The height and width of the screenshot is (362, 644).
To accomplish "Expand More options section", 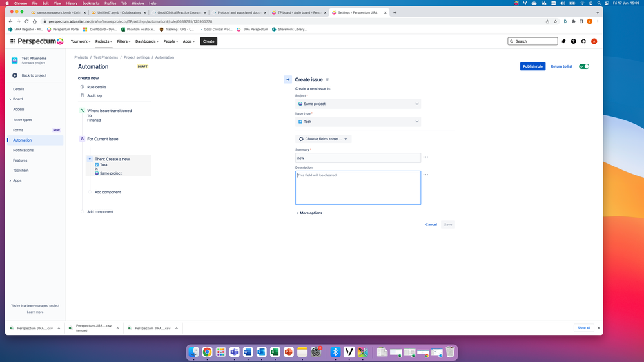I will click(x=309, y=213).
